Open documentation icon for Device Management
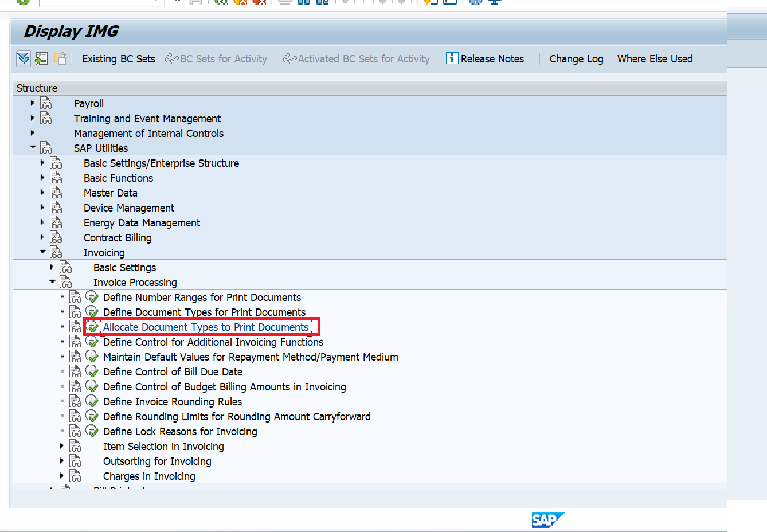Screen dimensions: 767x532 (56, 208)
